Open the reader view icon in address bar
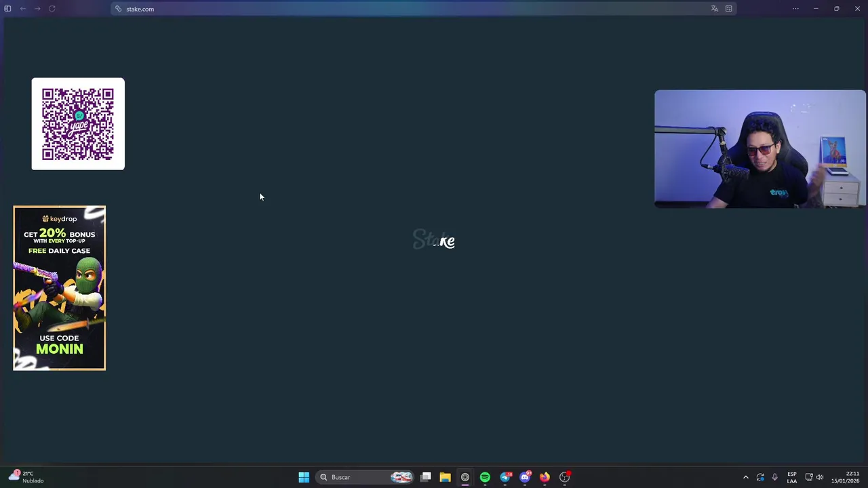 728,9
